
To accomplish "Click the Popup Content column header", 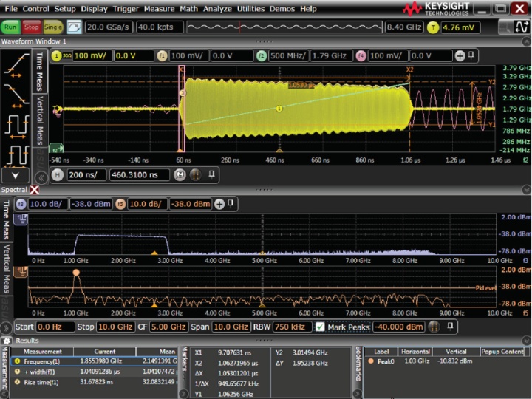I will tap(502, 352).
